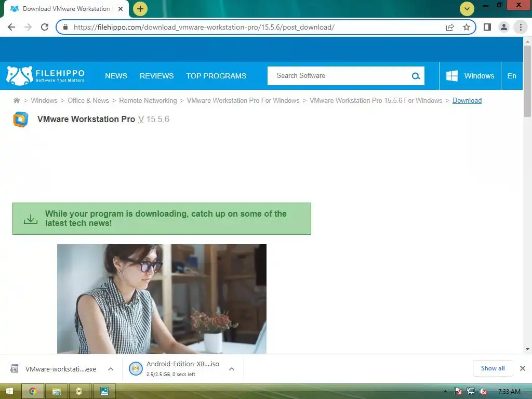Close the Download VMware Workstation tab
Screen dimensions: 532x399
[x=121, y=9]
